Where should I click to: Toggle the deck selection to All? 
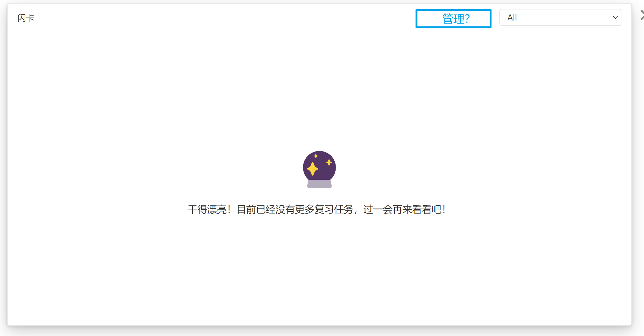click(x=560, y=17)
